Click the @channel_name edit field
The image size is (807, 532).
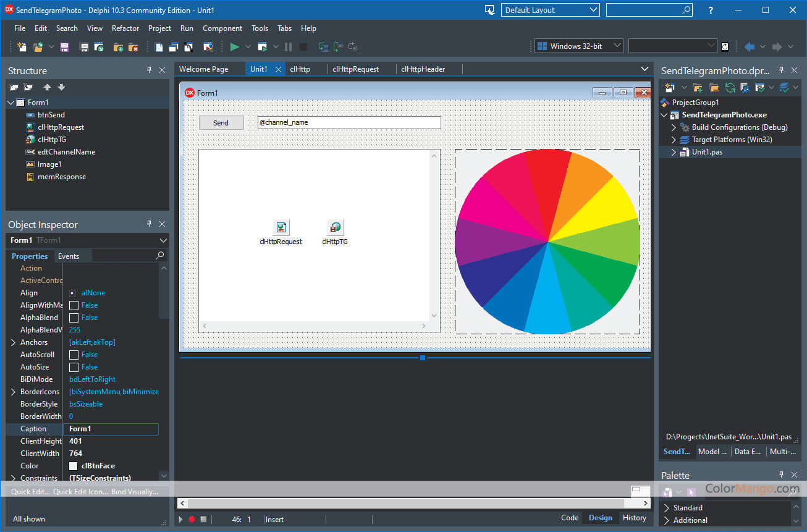point(349,122)
